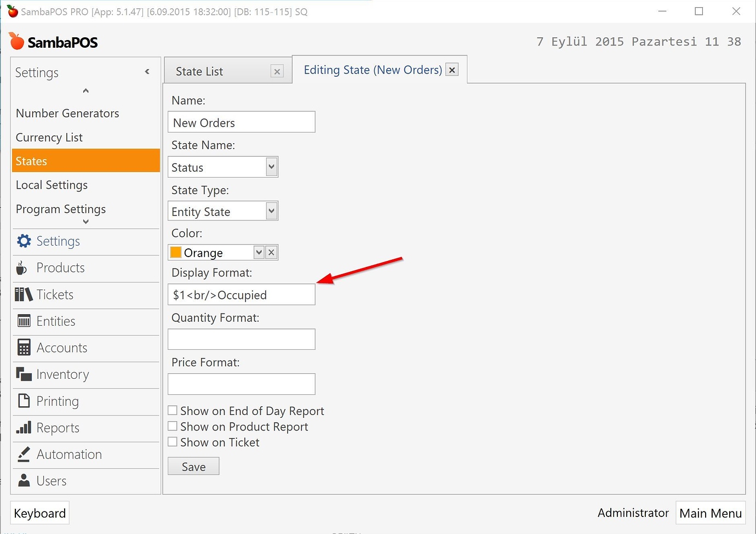Open Accounts via the calculator icon
Screen dimensions: 756x534
point(24,348)
